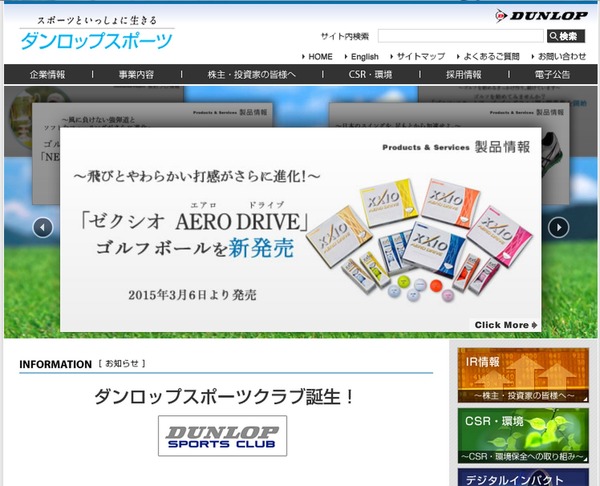The width and height of the screenshot is (600, 486).
Task: Open the CSR・環境 menu item
Action: (370, 75)
